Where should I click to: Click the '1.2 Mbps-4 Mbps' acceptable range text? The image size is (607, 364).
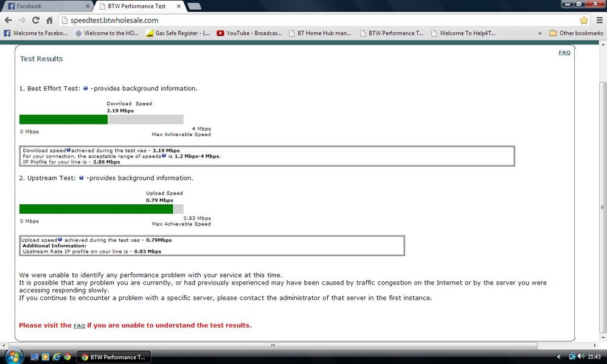197,156
